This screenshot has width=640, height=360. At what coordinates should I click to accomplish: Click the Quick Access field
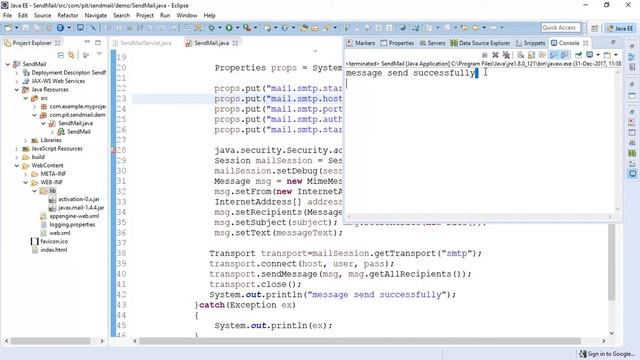pyautogui.click(x=561, y=28)
